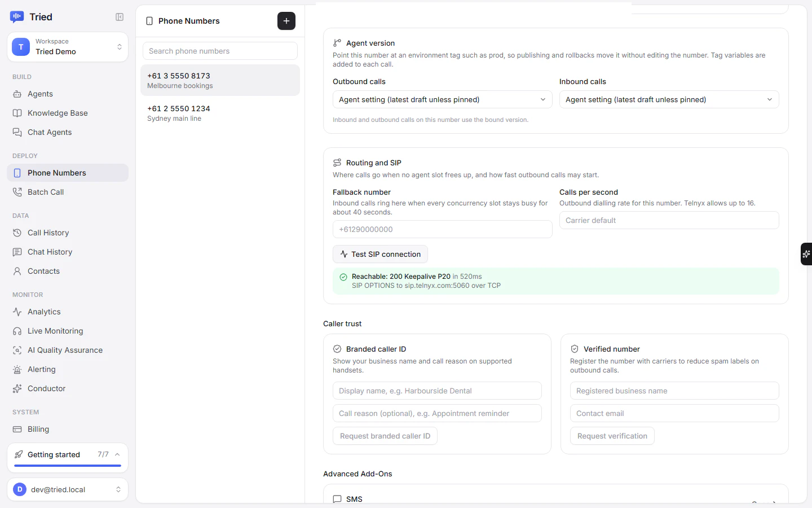Image resolution: width=812 pixels, height=508 pixels.
Task: Open the Alerting section
Action: [68, 369]
